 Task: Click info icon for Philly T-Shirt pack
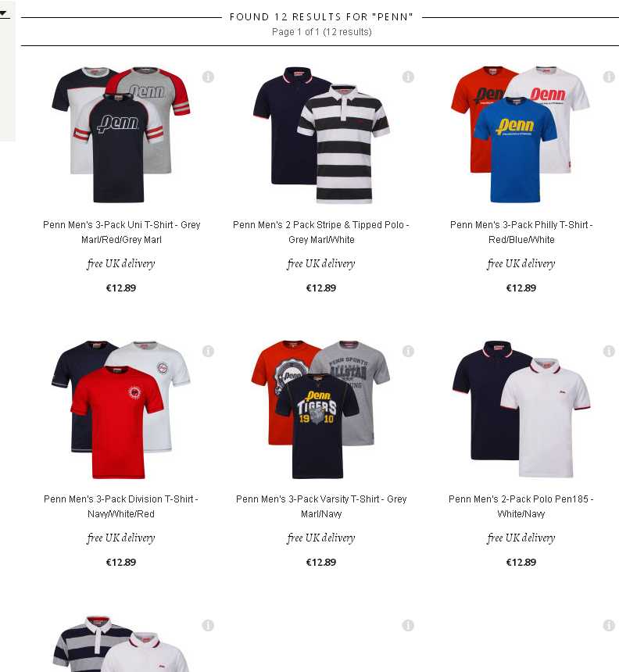609,77
